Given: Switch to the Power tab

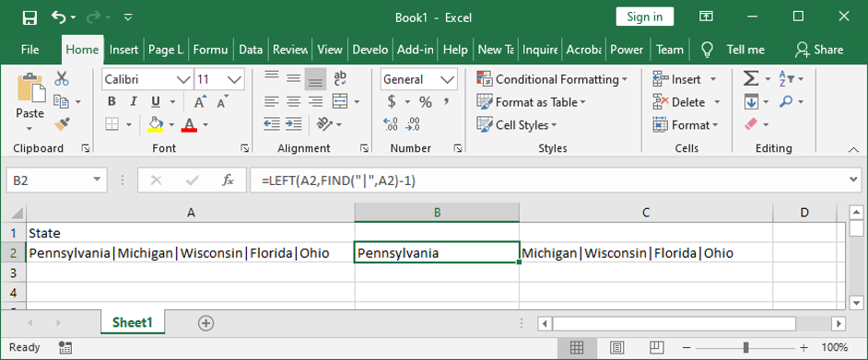Looking at the screenshot, I should click(627, 50).
